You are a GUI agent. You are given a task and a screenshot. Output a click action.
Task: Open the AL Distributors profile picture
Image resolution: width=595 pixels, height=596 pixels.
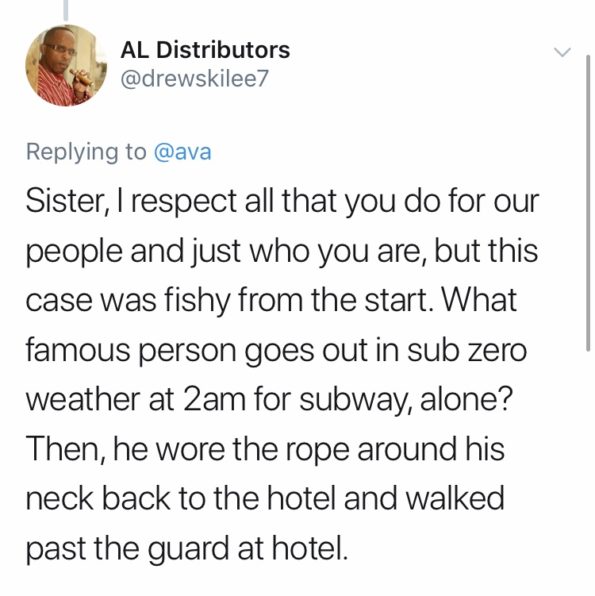(66, 65)
